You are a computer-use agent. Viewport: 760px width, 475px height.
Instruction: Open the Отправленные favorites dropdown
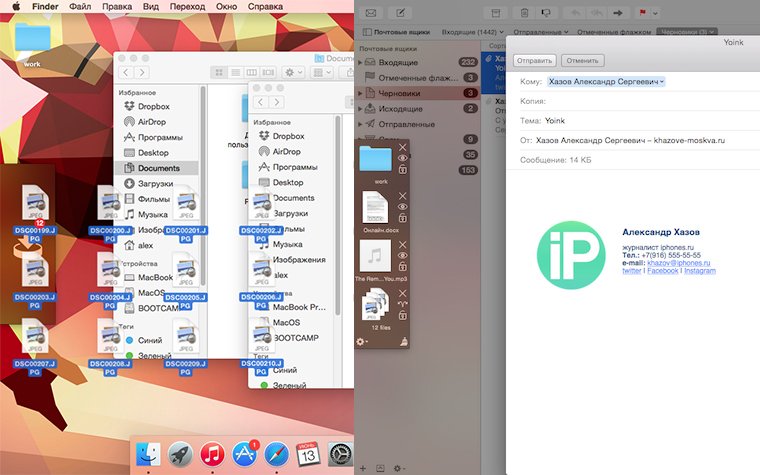(540, 32)
